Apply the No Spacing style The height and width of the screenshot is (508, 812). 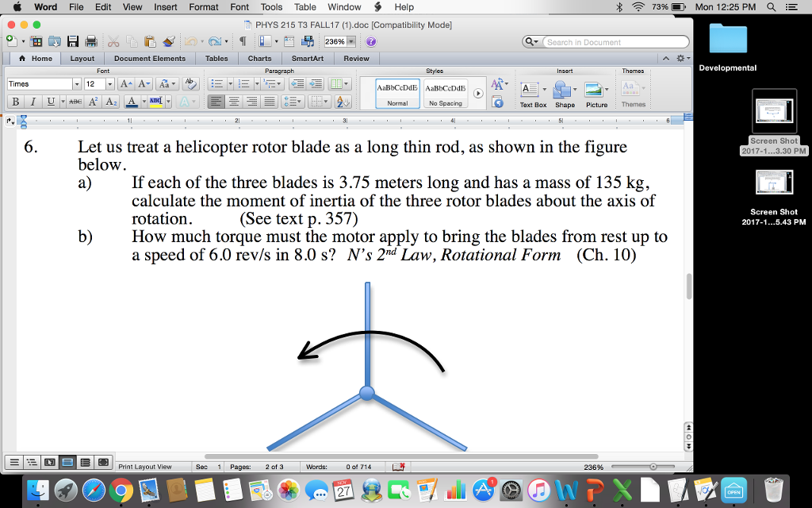pos(445,92)
